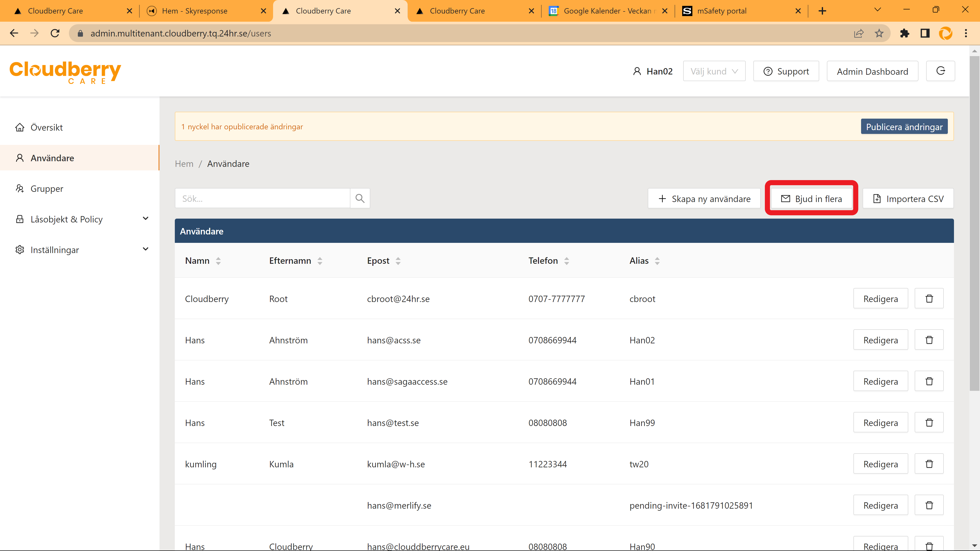Open Admin Dashboard

point(872,71)
